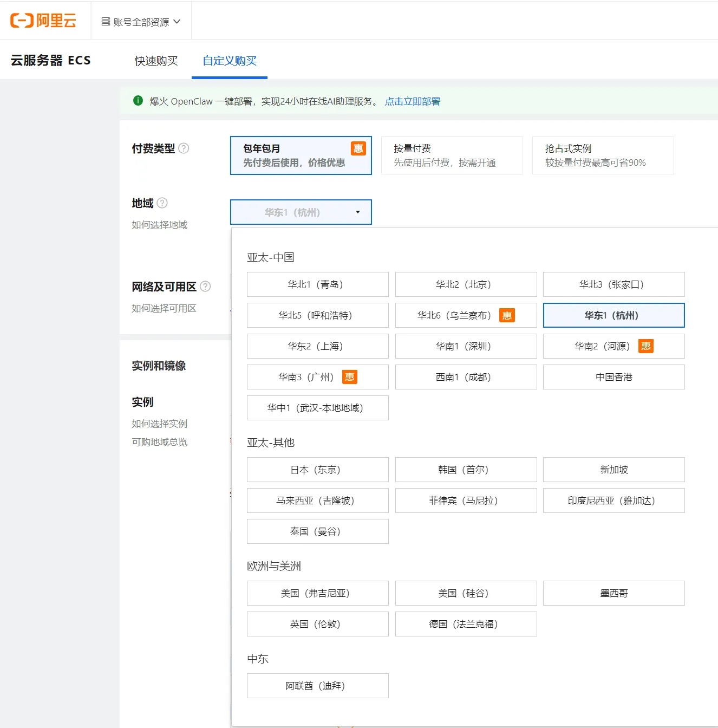Choose region 华北6（乌兰察布）
Image resolution: width=718 pixels, height=728 pixels.
466,315
